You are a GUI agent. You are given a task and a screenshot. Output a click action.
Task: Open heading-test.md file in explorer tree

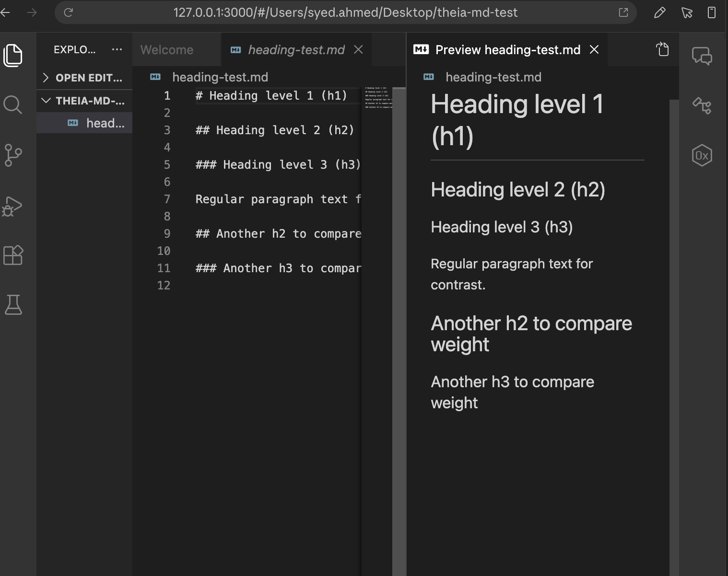click(x=84, y=123)
